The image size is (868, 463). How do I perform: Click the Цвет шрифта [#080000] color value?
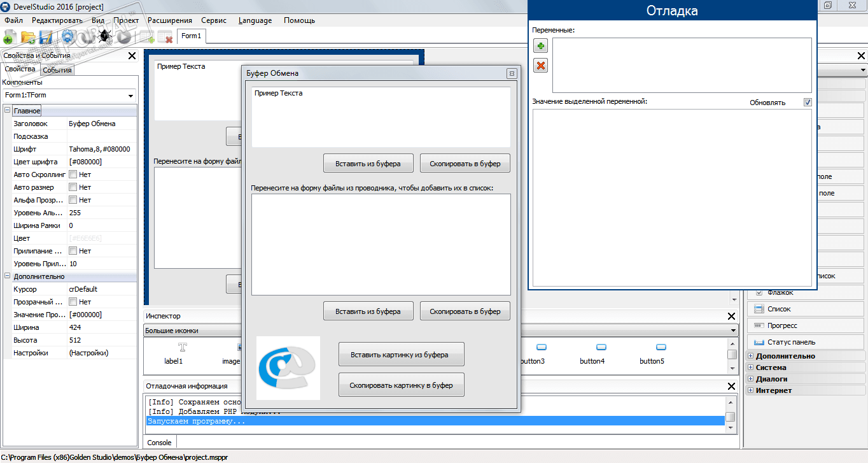point(102,162)
